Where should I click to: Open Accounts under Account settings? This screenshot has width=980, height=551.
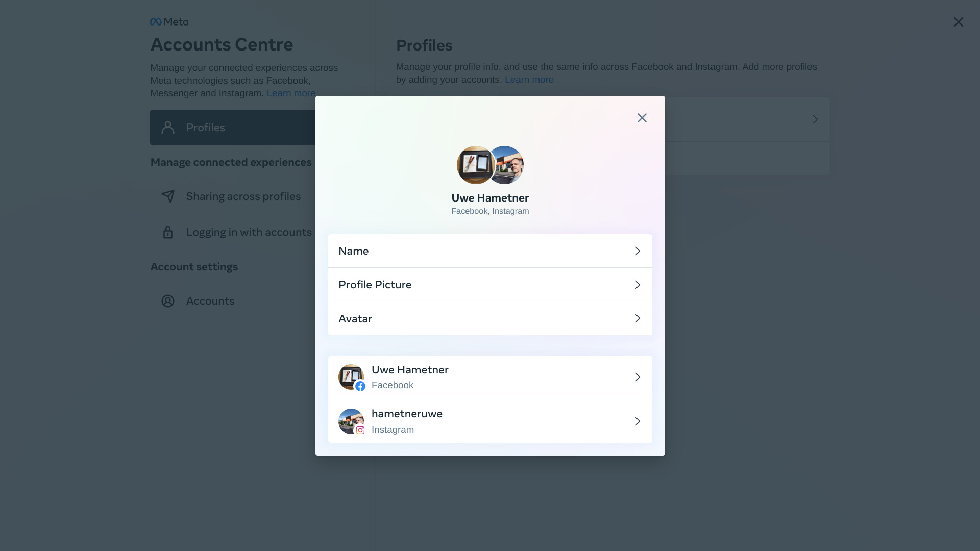(x=210, y=301)
